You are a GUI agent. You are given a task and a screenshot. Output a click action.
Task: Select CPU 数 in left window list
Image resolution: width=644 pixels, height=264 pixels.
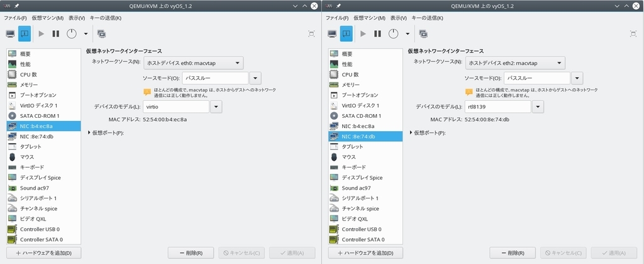[43, 74]
